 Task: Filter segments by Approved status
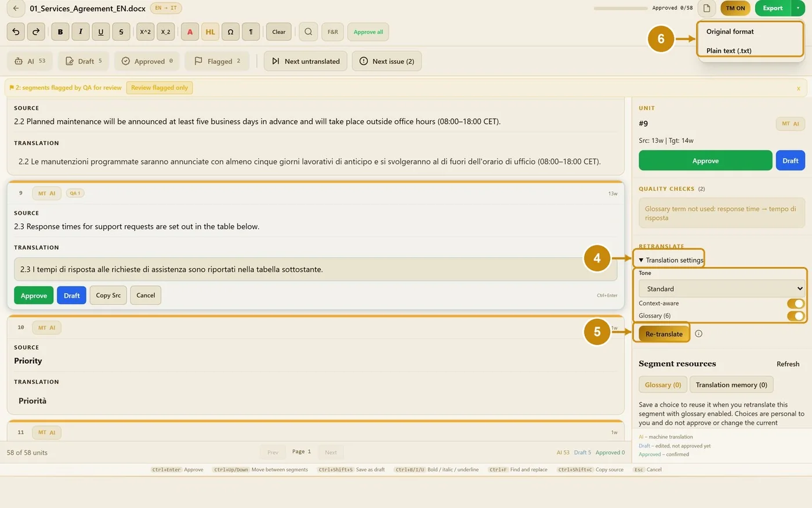pyautogui.click(x=147, y=61)
